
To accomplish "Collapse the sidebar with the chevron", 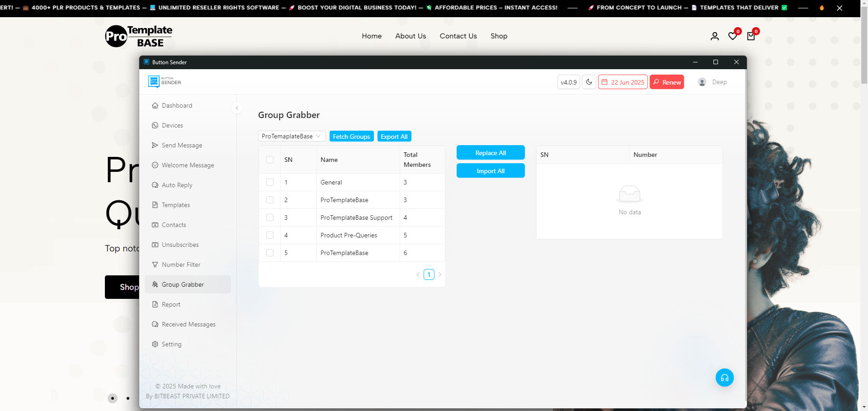I will [237, 108].
